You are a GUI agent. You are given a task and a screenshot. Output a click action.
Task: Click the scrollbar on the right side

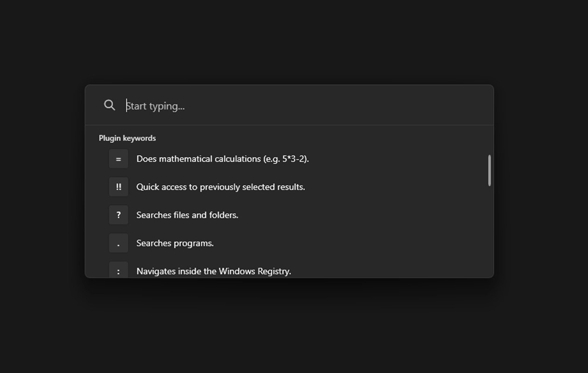click(489, 171)
